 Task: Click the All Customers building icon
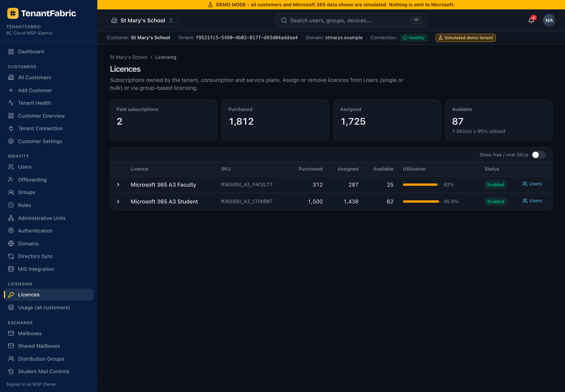[x=11, y=77]
